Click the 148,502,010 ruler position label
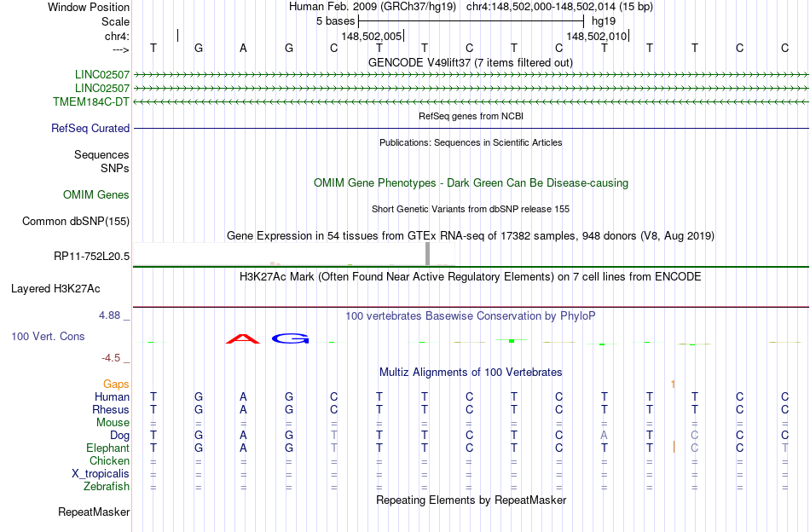Screen dimensions: 810x532 point(596,36)
